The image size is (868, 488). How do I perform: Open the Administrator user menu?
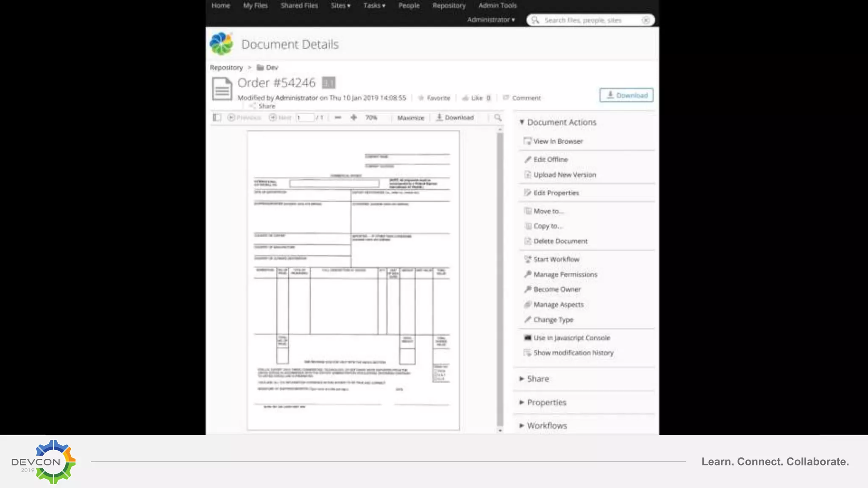coord(491,19)
